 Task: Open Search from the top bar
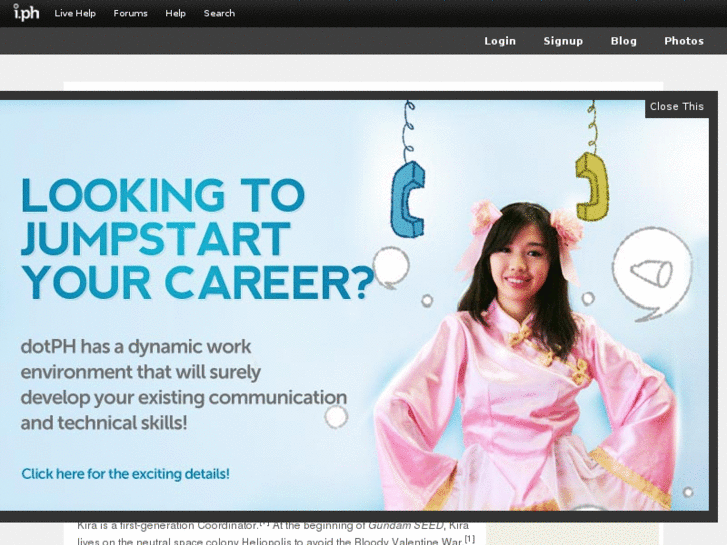tap(219, 13)
